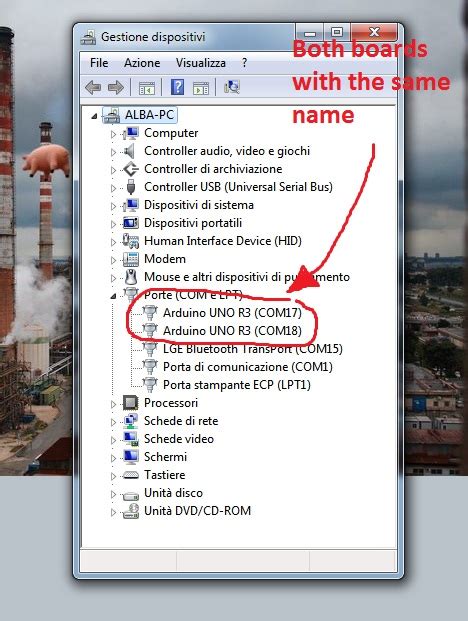
Task: Click the Back arrow toolbar button
Action: (x=93, y=87)
